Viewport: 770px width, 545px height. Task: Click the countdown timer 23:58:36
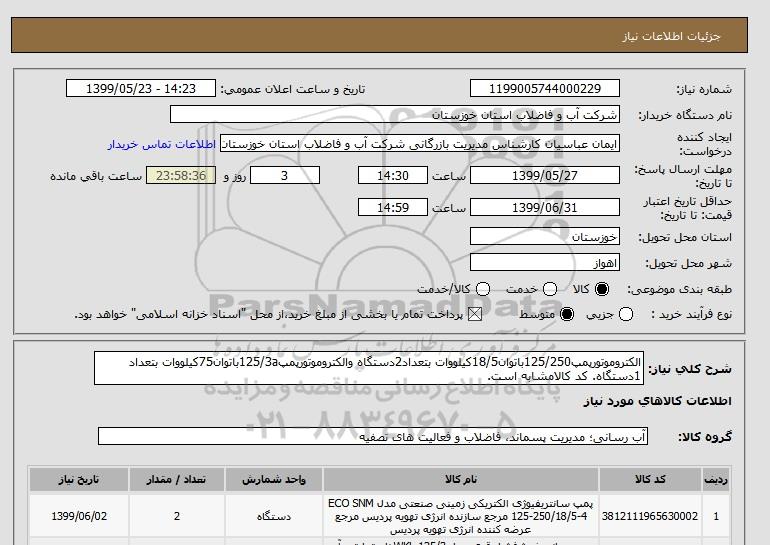(x=181, y=175)
